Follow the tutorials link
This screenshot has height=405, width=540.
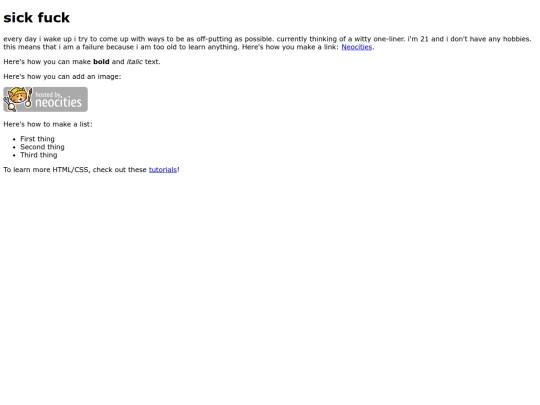coord(163,170)
